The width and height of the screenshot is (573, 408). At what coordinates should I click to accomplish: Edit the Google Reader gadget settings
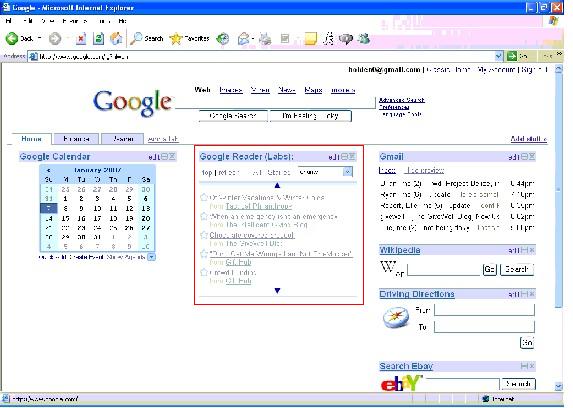pyautogui.click(x=333, y=157)
